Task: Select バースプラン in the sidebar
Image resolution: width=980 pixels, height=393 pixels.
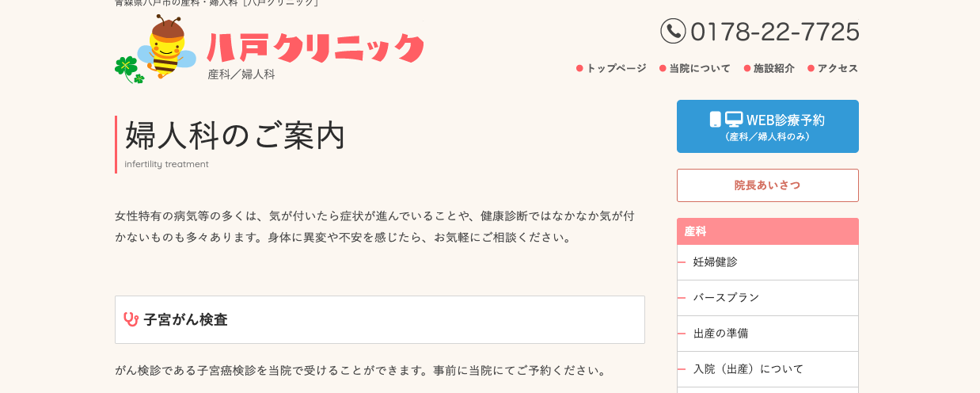Action: click(726, 297)
